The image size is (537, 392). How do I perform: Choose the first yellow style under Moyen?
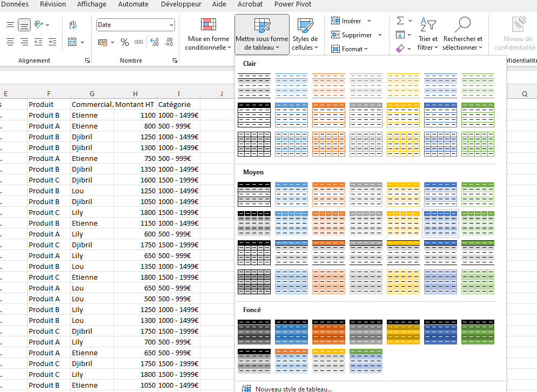click(x=403, y=194)
